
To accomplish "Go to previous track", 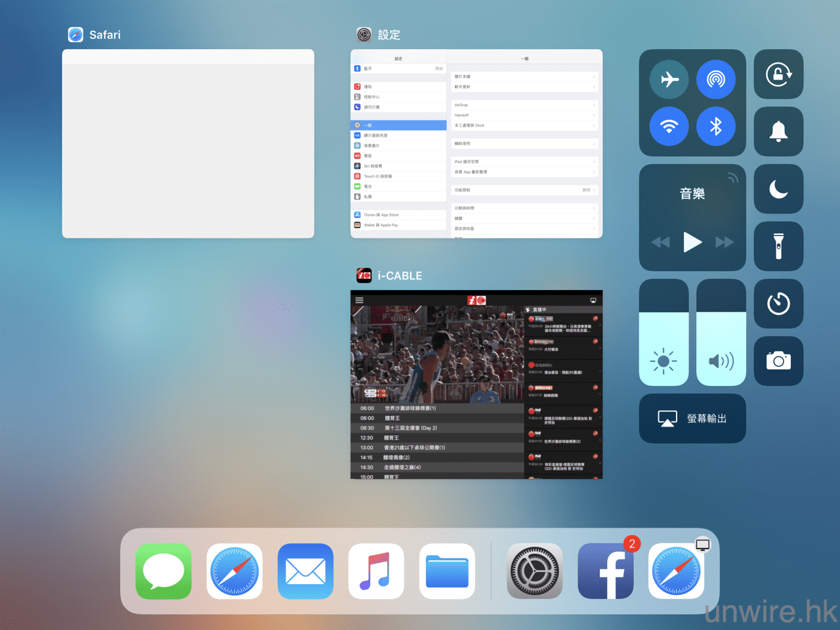I will click(660, 242).
